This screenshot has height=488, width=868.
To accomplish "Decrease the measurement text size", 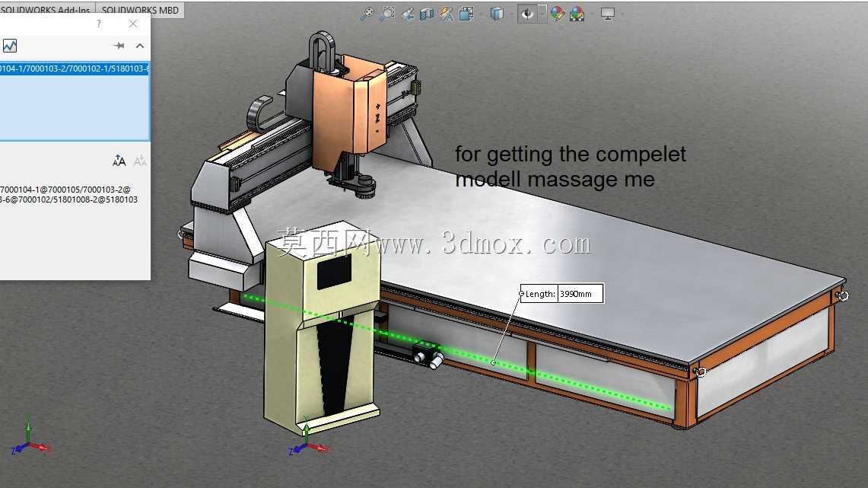I will [x=140, y=161].
